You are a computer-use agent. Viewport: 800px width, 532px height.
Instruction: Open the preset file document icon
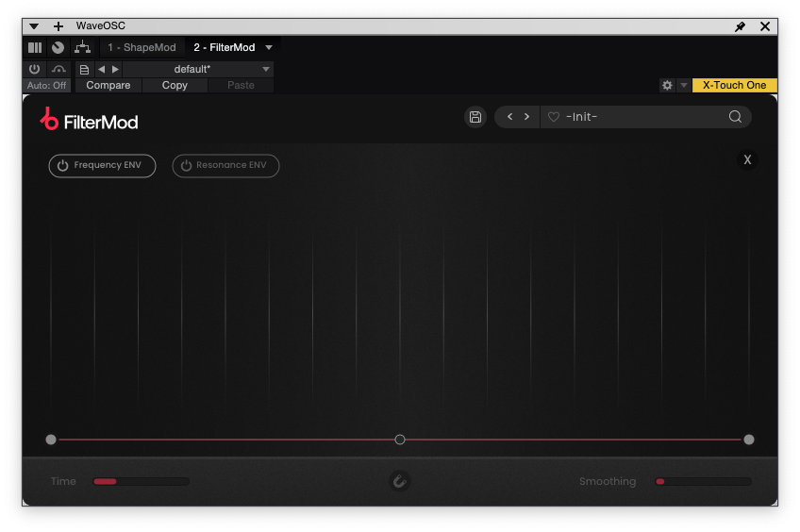tap(84, 70)
